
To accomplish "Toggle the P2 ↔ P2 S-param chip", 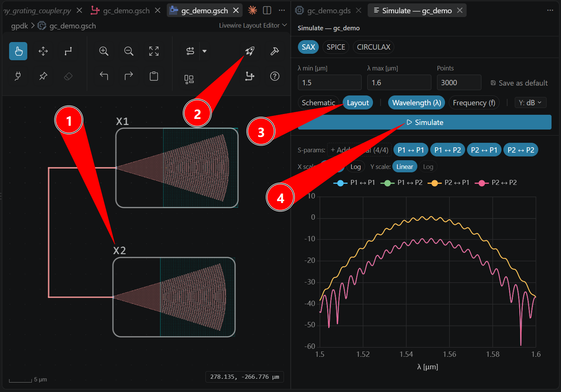I will (521, 150).
